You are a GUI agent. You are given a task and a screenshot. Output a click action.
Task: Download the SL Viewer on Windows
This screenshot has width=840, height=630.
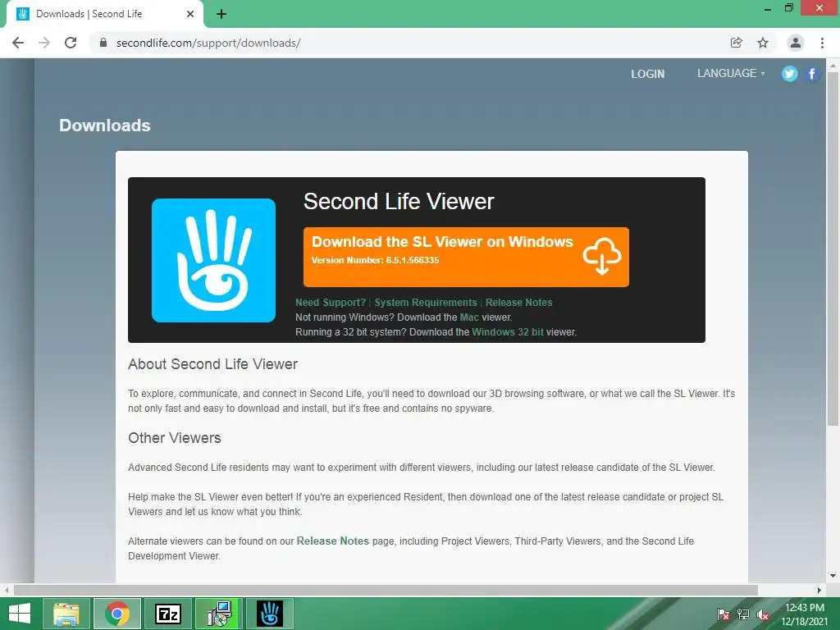tap(466, 257)
